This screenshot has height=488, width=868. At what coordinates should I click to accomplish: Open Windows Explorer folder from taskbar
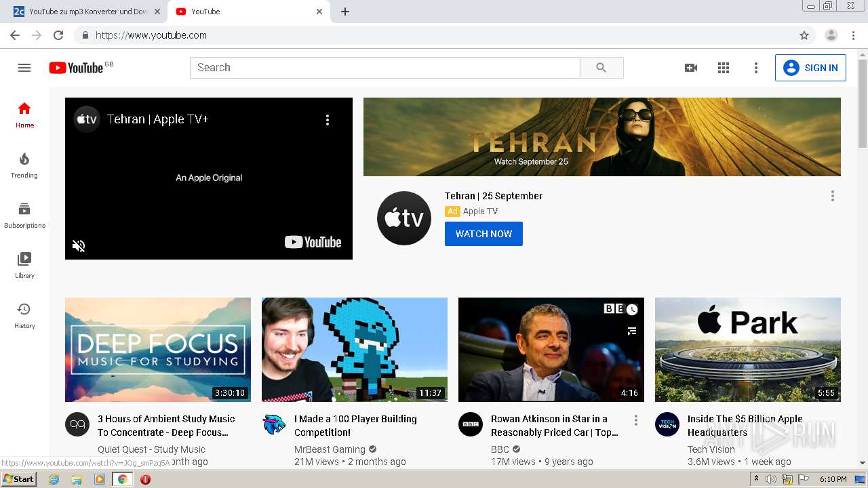click(77, 479)
